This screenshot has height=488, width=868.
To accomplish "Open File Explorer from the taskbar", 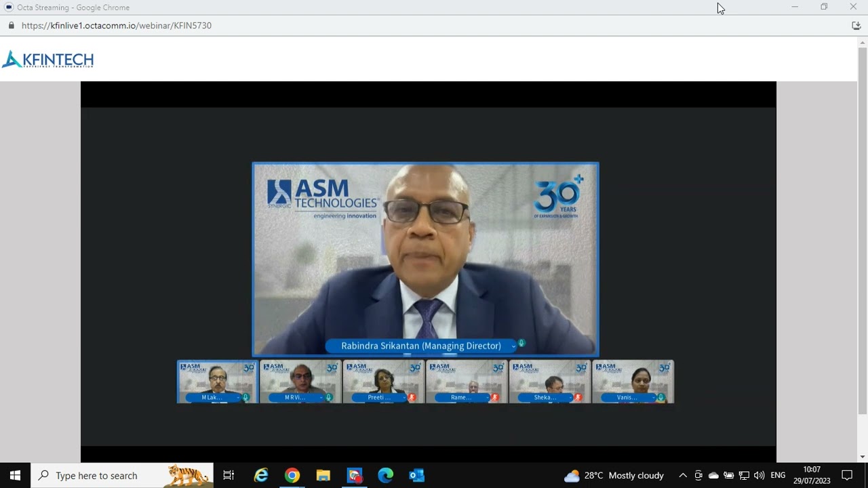I will coord(323,475).
